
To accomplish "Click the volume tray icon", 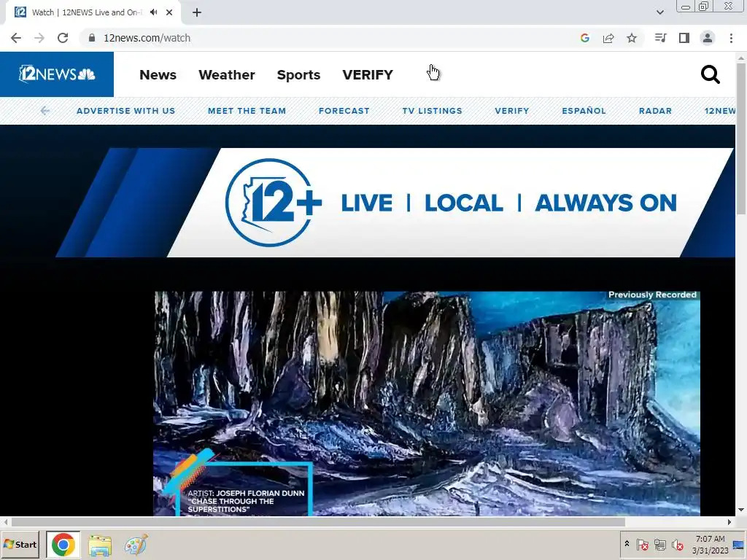I will pyautogui.click(x=677, y=544).
